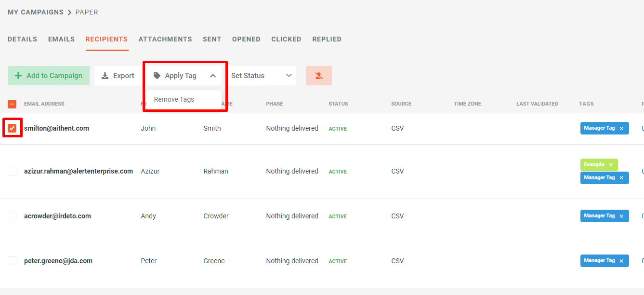
Task: Remove Manager Tag from Andy Crowder's row
Action: [621, 215]
